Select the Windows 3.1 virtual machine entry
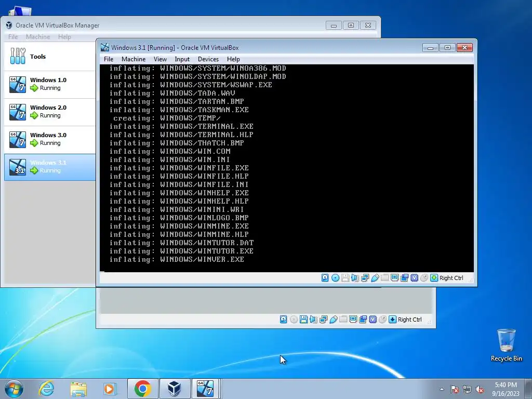The image size is (532, 399). pyautogui.click(x=50, y=167)
